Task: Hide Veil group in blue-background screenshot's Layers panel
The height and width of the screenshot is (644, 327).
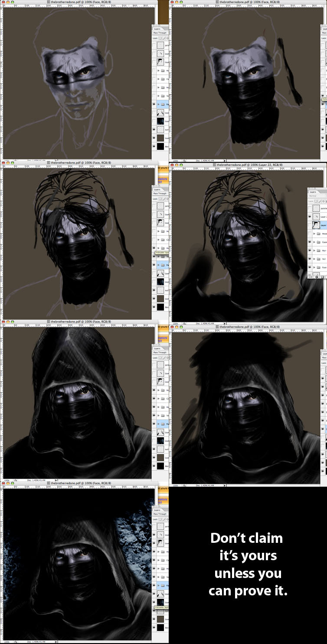Action: pyautogui.click(x=154, y=577)
